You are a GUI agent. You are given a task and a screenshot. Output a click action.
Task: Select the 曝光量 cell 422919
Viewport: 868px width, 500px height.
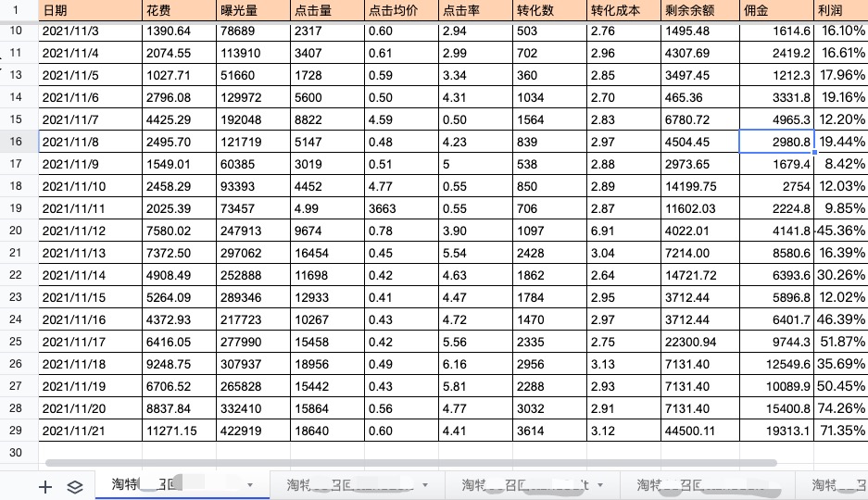pos(254,431)
